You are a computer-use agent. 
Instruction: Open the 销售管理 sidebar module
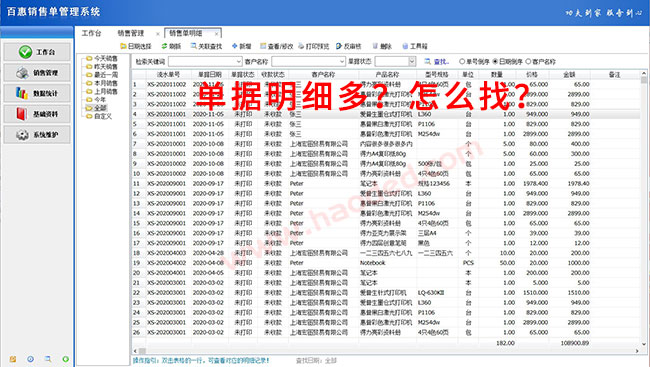pos(37,73)
